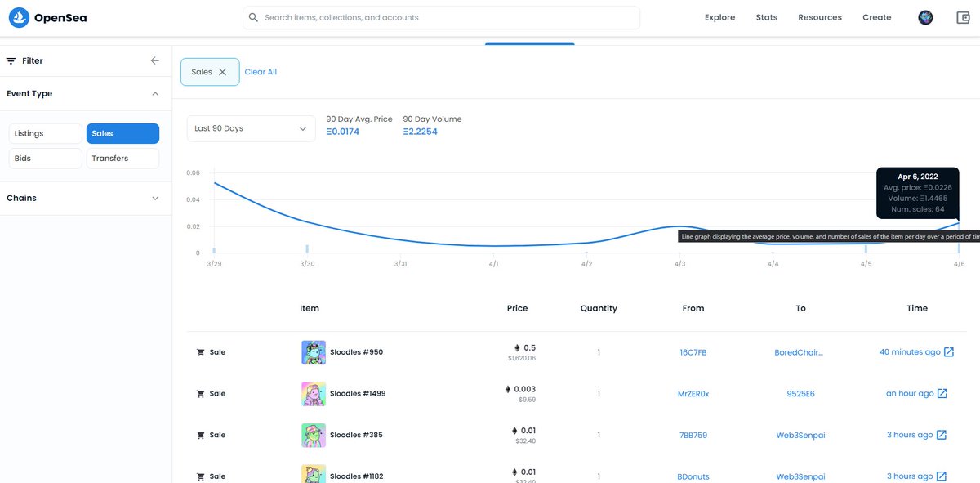Image resolution: width=980 pixels, height=483 pixels.
Task: Click the ETH icon beside price 0.5
Action: click(x=516, y=347)
